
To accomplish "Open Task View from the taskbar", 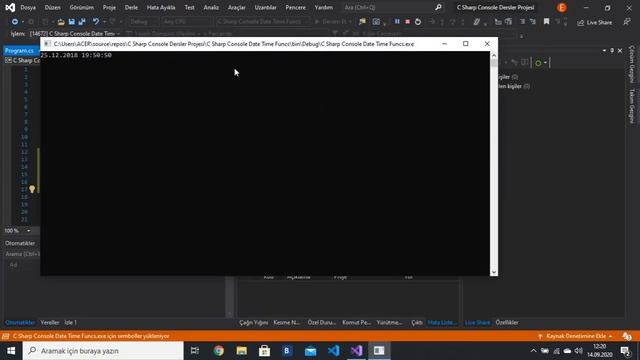I will click(195, 351).
